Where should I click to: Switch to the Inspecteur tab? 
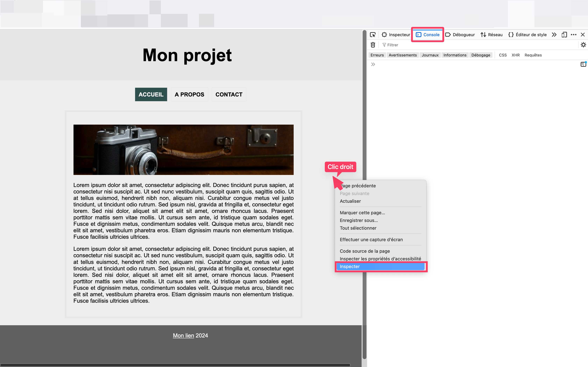point(396,35)
